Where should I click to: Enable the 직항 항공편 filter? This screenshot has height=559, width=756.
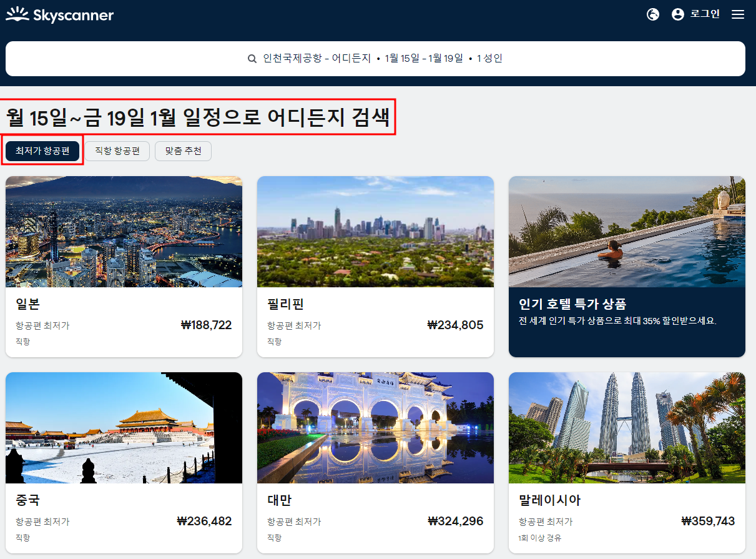click(x=117, y=150)
